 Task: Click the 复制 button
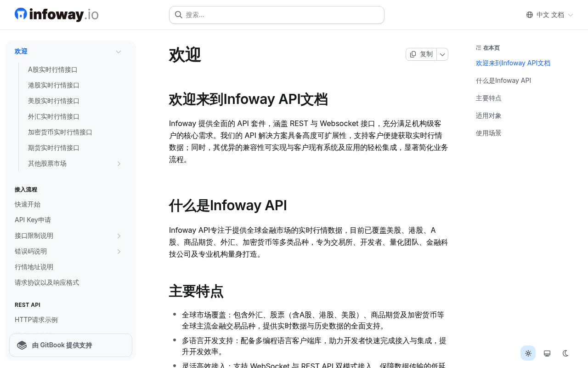click(x=421, y=54)
